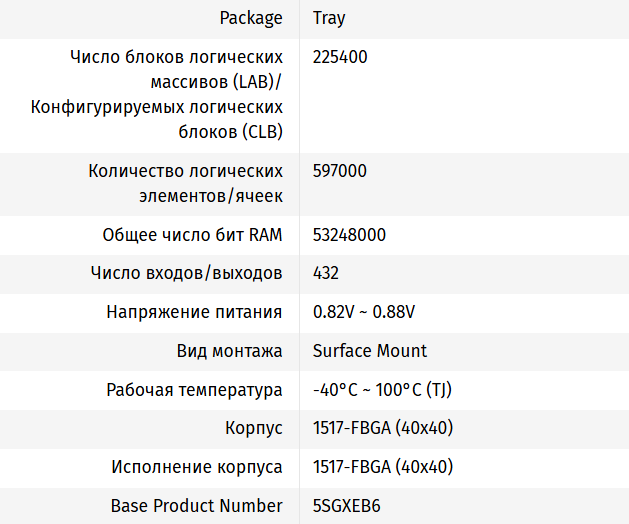Click the "Исполнение корпуса" label

point(197,467)
